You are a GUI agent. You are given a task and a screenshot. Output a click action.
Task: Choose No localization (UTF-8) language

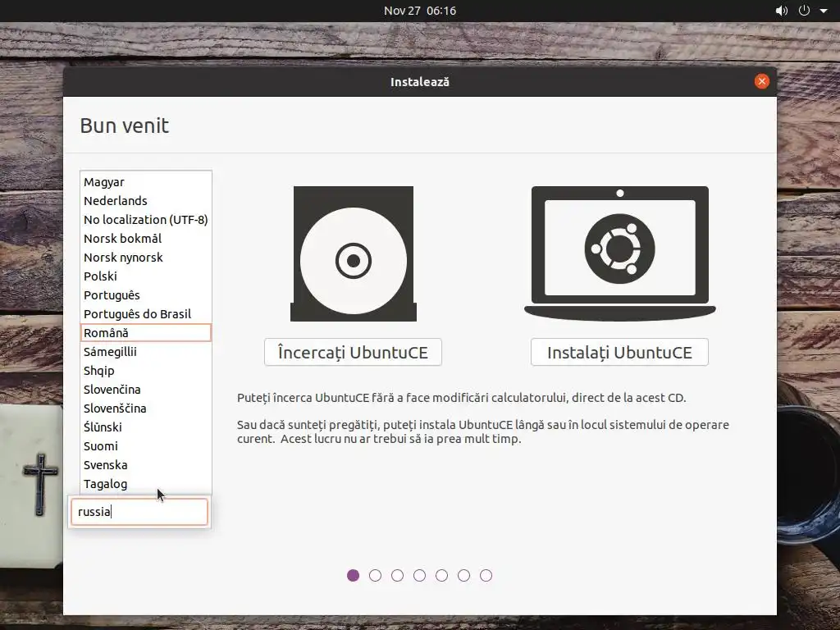tap(146, 220)
